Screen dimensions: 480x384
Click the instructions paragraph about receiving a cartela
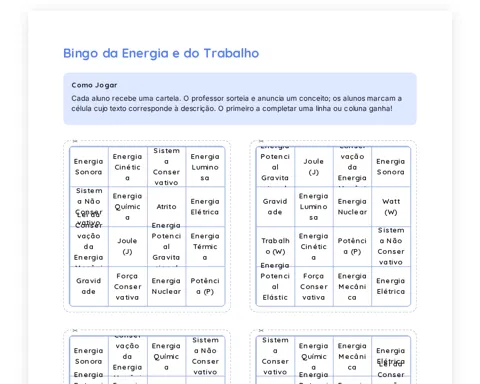[x=236, y=103]
